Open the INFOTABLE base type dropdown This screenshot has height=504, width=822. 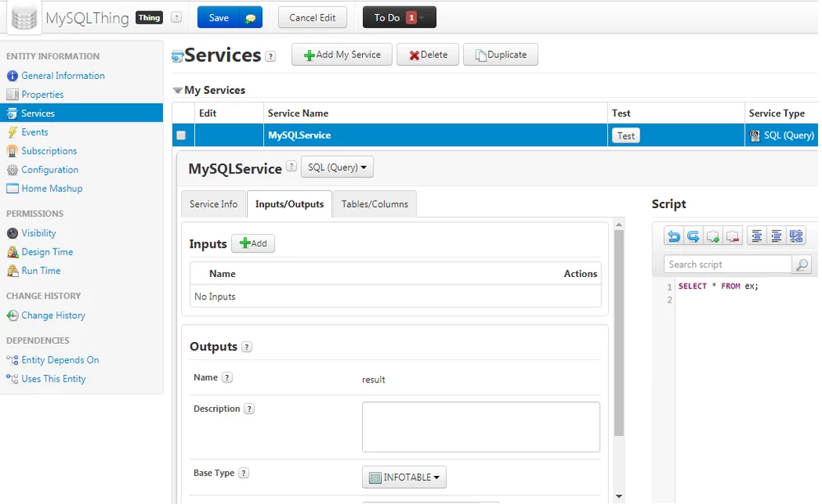pyautogui.click(x=404, y=478)
